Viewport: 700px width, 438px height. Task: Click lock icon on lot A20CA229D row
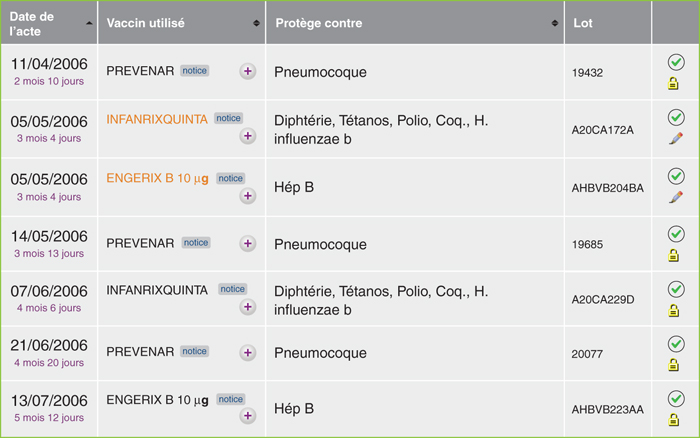[673, 310]
